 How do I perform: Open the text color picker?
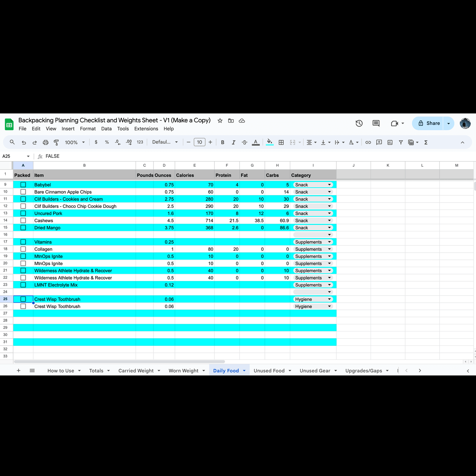[x=256, y=142]
